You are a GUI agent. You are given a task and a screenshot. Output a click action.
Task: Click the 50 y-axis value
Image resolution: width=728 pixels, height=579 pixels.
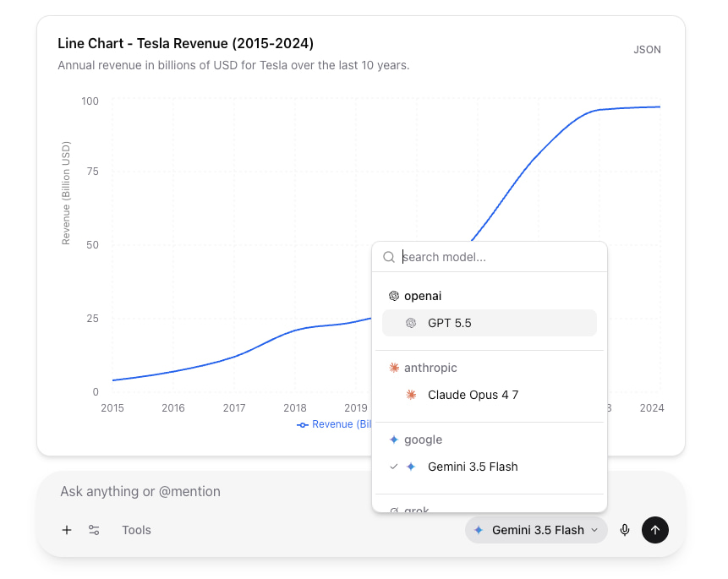tap(92, 244)
